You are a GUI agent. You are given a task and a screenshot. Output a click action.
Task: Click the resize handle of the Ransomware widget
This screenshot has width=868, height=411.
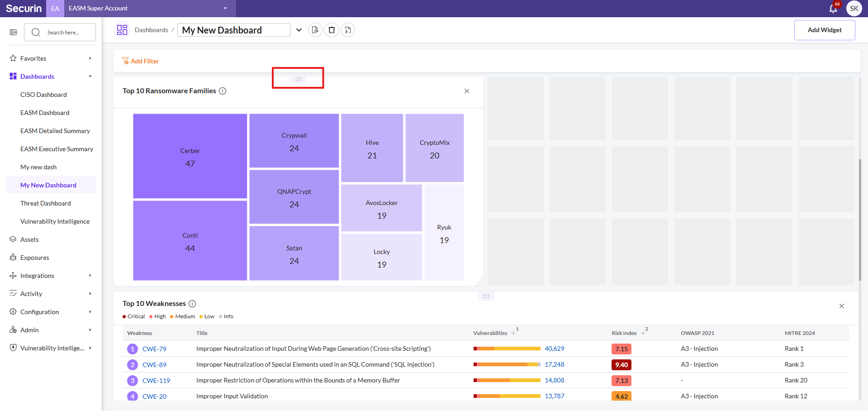tap(480, 282)
